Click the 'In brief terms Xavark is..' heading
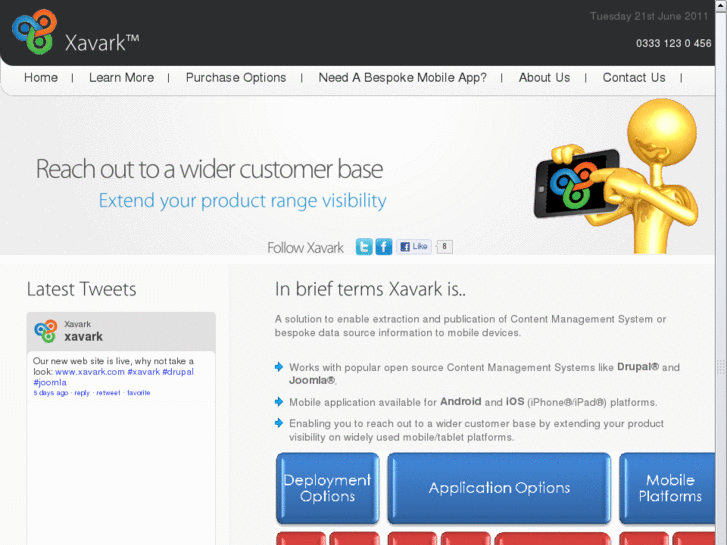This screenshot has height=545, width=727. click(x=370, y=289)
